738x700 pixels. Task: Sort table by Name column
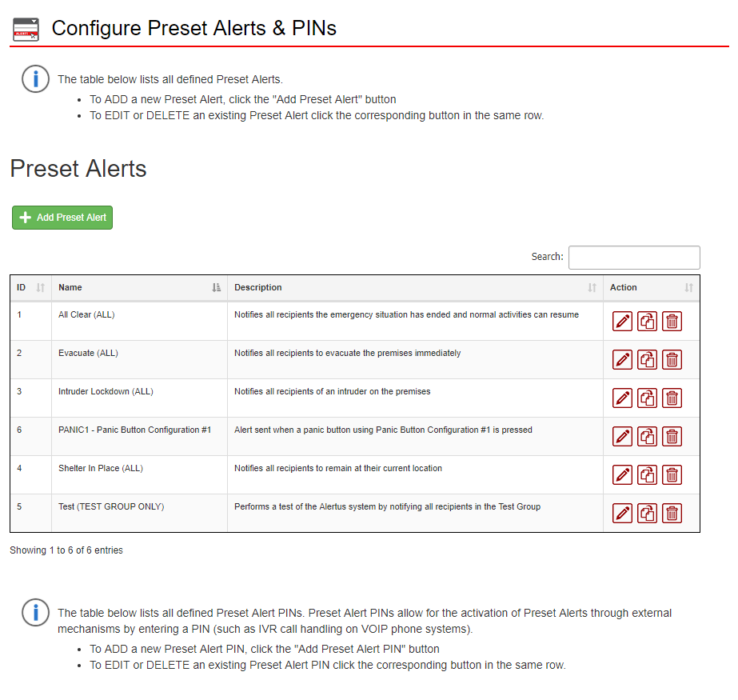coord(139,288)
